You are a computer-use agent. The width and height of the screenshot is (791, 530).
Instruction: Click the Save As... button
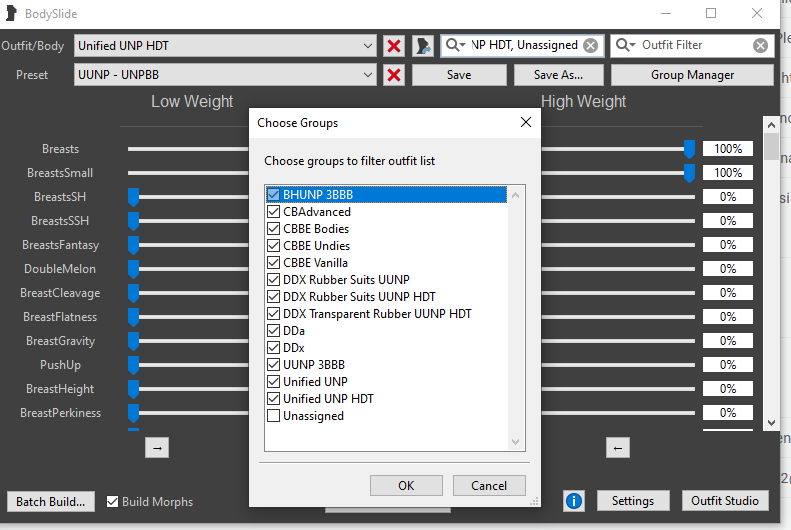tap(558, 75)
